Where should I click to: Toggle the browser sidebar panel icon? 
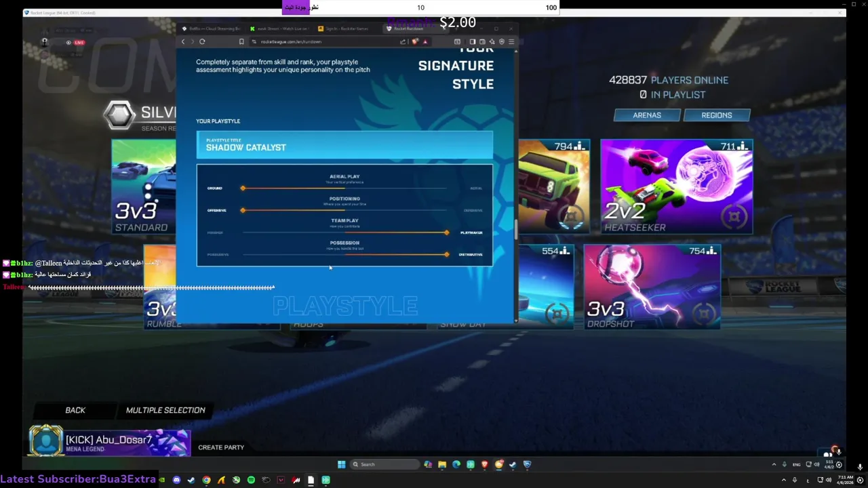473,41
